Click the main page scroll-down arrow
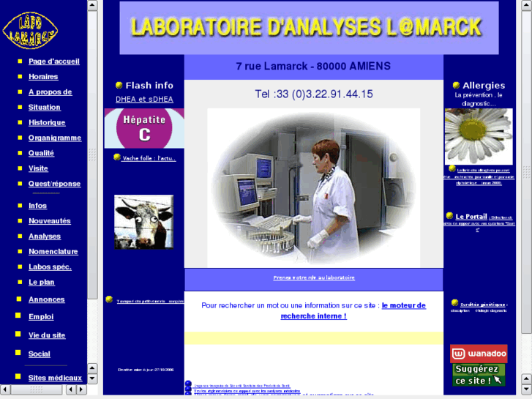This screenshot has height=399, width=532. (x=527, y=389)
